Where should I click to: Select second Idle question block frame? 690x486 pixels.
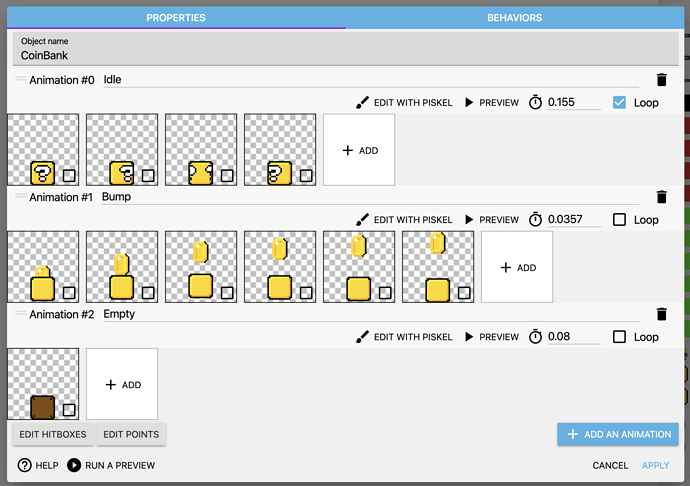[122, 150]
